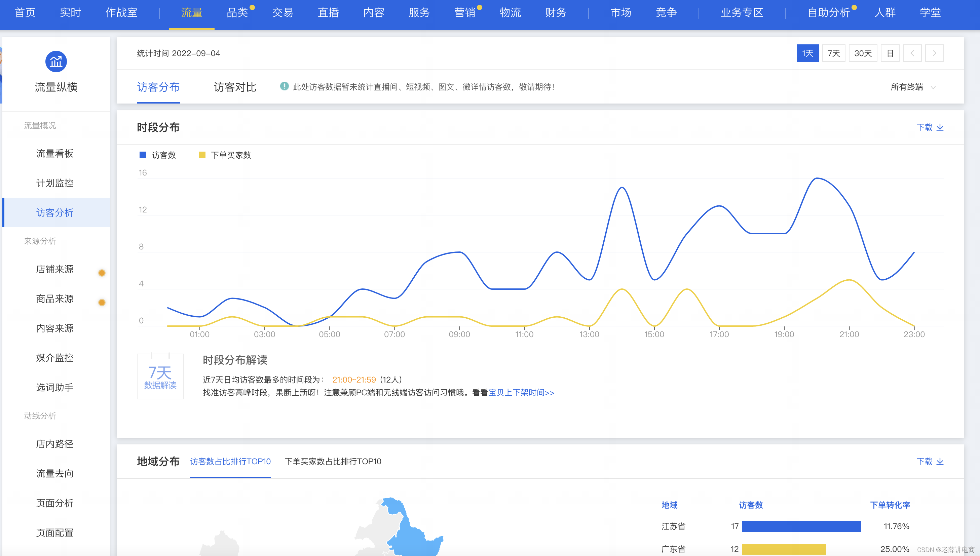
Task: Open the 宝贝上下架时间 link
Action: coord(521,393)
